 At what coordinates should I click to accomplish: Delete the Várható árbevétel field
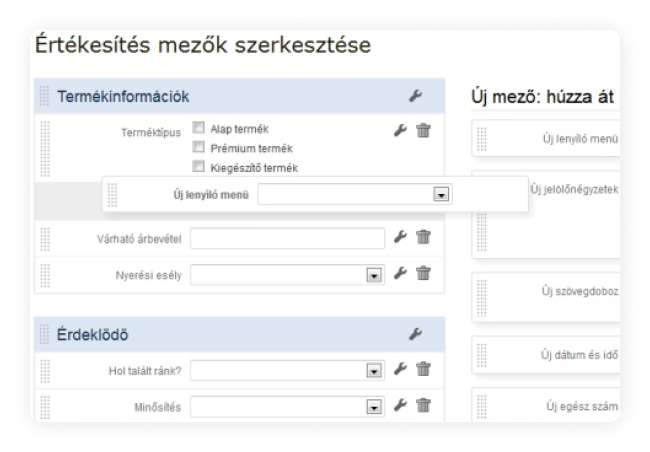pyautogui.click(x=423, y=237)
